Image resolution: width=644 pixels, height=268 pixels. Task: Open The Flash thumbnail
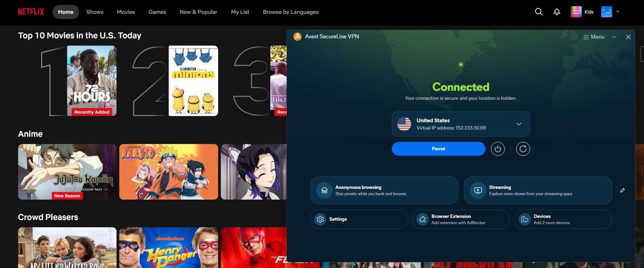tap(254, 248)
